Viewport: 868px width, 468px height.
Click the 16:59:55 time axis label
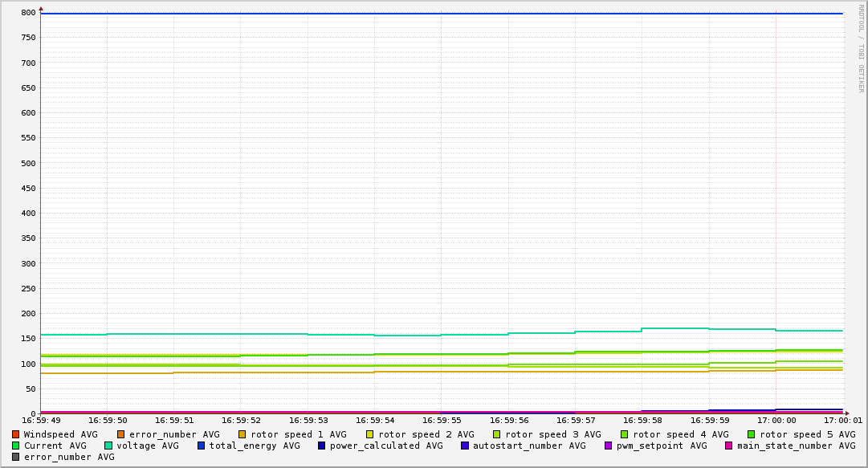coord(441,420)
